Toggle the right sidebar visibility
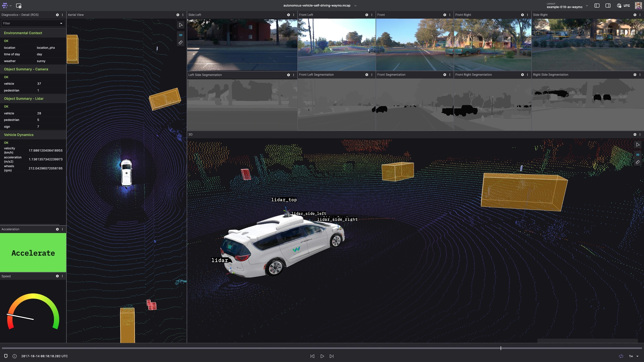The width and height of the screenshot is (644, 362). (x=608, y=5)
